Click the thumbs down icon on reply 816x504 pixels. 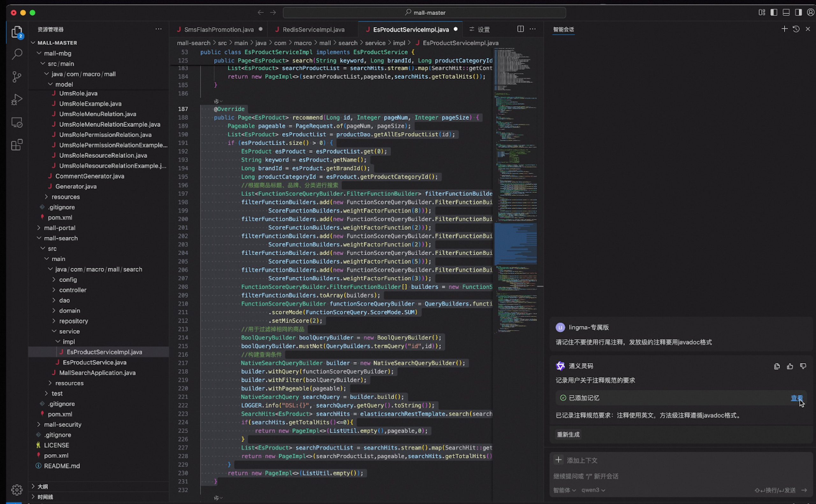[x=803, y=366]
